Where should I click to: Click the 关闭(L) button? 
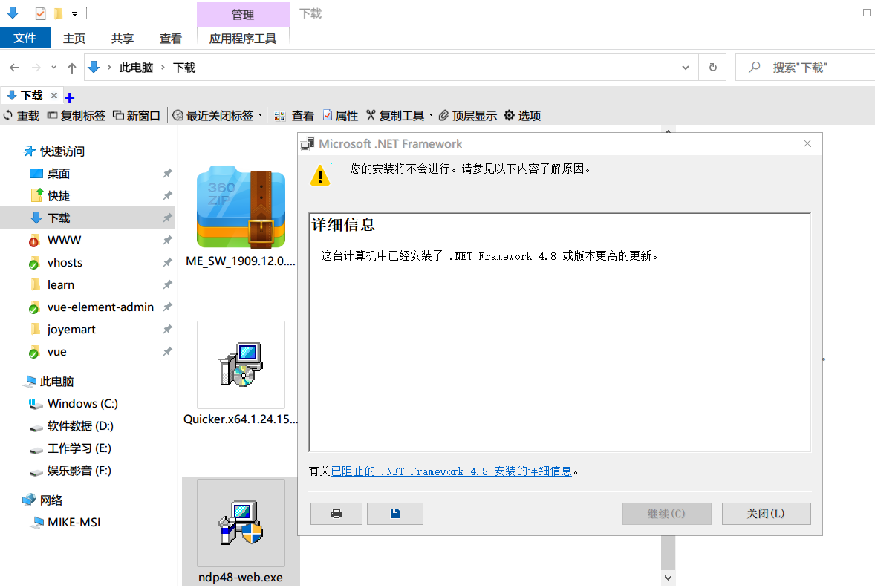click(x=767, y=513)
